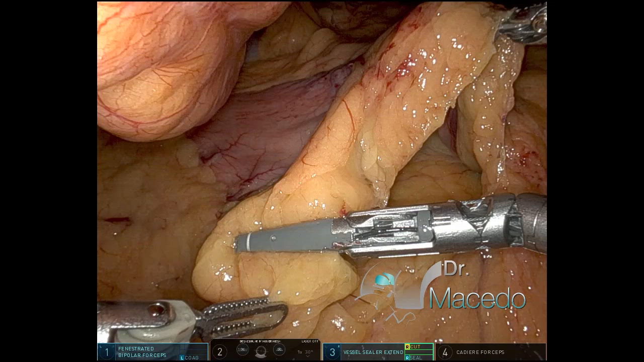This screenshot has width=644, height=362.
Task: Click the SEAL energy label
Action: coord(416,358)
